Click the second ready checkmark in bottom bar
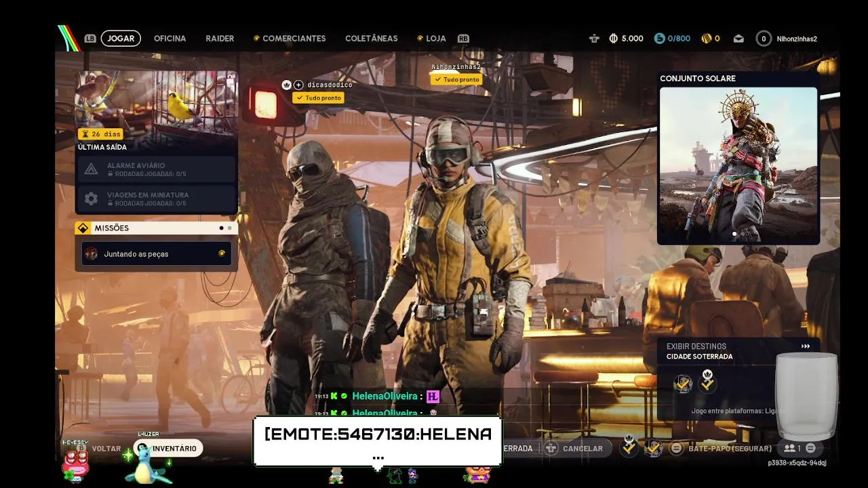Image resolution: width=868 pixels, height=488 pixels. 653,448
